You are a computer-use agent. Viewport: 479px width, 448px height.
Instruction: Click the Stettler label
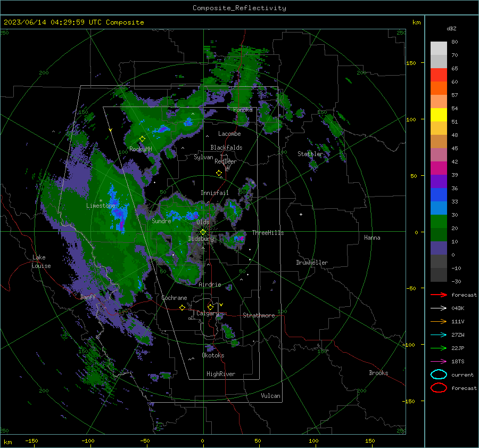[310, 154]
